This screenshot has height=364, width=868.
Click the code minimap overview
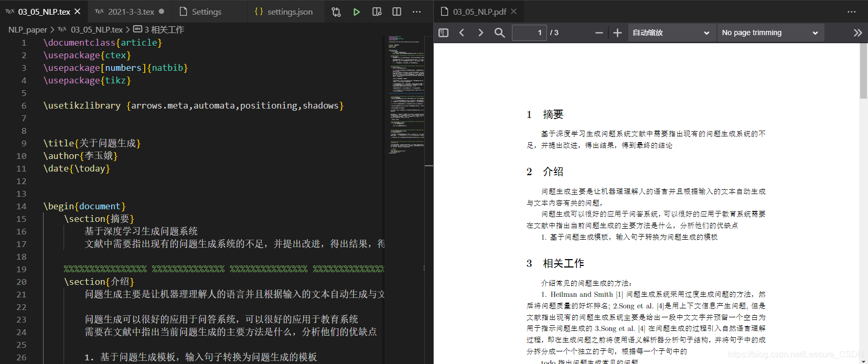pyautogui.click(x=406, y=94)
